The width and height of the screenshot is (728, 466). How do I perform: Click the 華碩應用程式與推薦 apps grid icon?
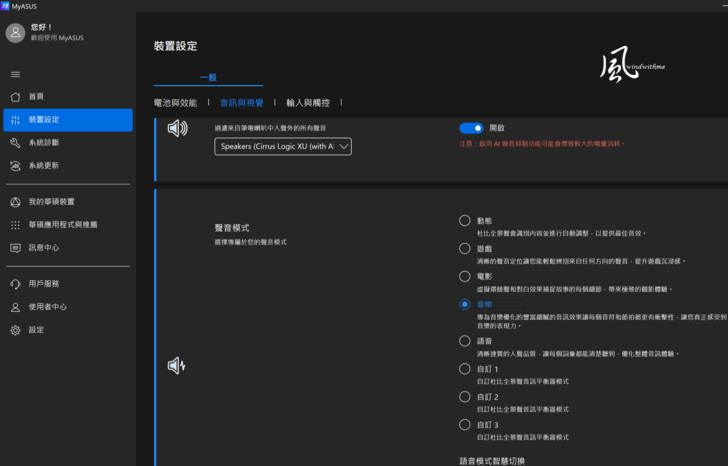[15, 225]
